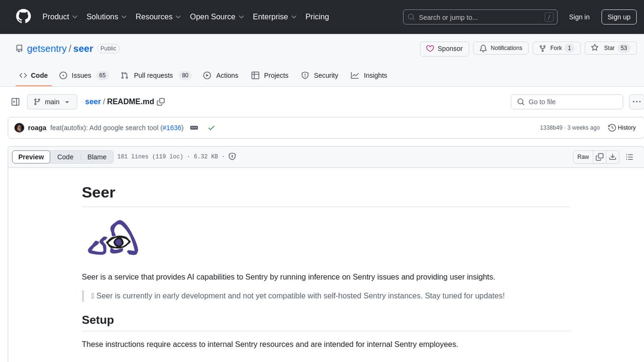
Task: Expand the Resources menu
Action: point(158,17)
